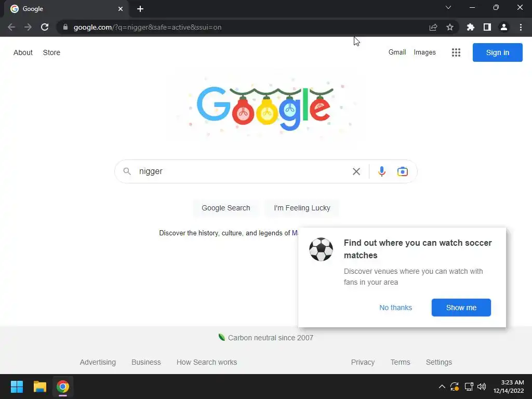Open Chrome three-dot menu
This screenshot has height=399, width=532.
click(x=521, y=27)
